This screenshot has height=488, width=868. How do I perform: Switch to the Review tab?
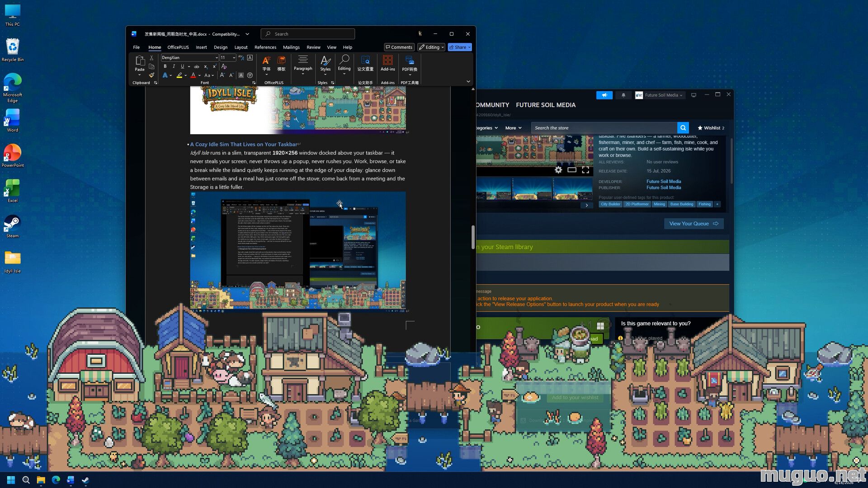point(313,47)
